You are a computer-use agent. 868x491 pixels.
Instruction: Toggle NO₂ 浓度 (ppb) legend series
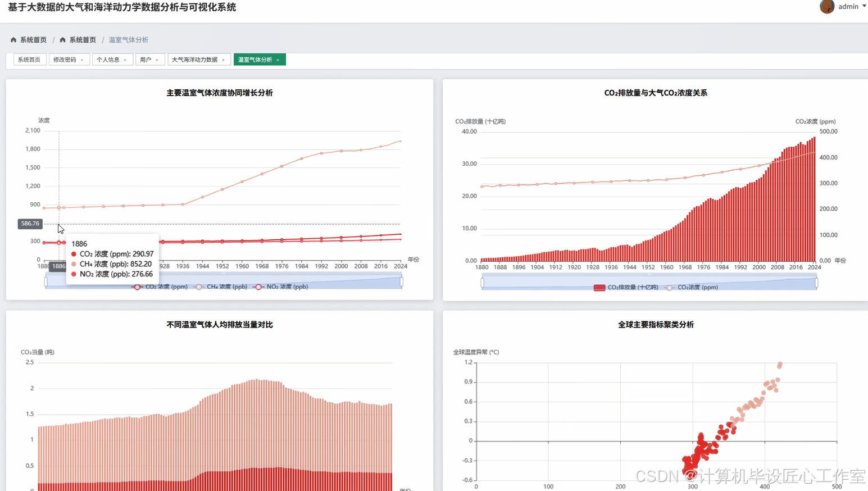[280, 287]
